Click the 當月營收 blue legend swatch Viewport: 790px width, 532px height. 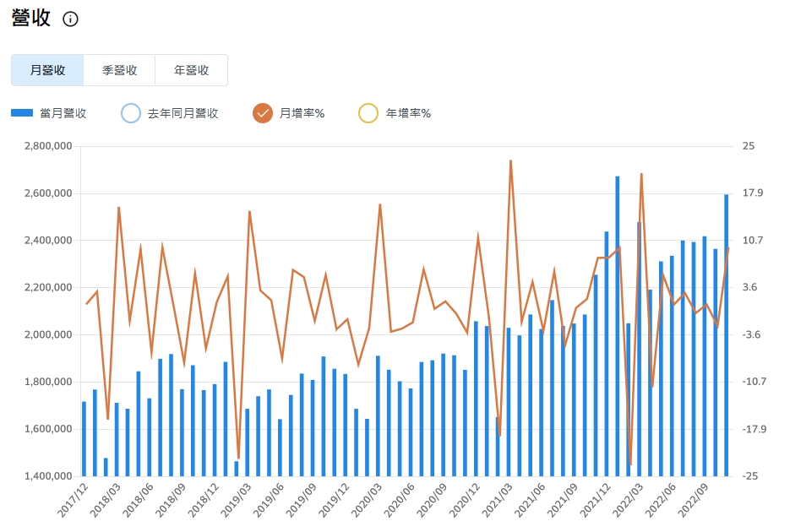(22, 113)
